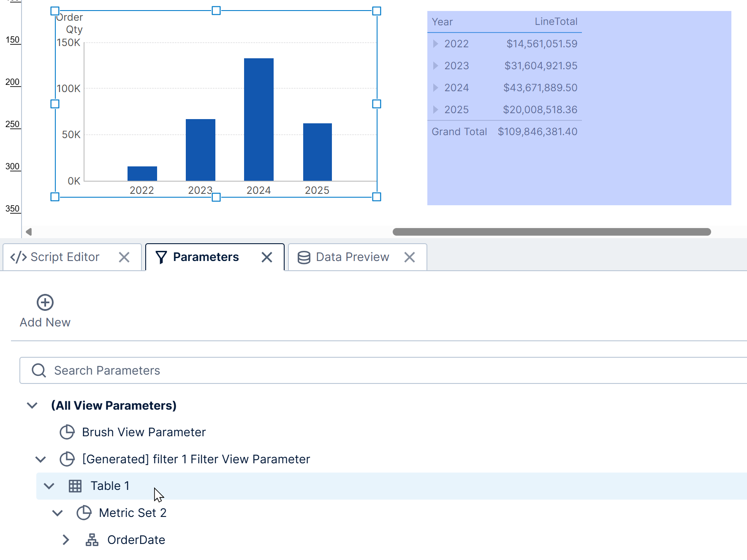Click the chart's top-right resize handle

[x=377, y=11]
